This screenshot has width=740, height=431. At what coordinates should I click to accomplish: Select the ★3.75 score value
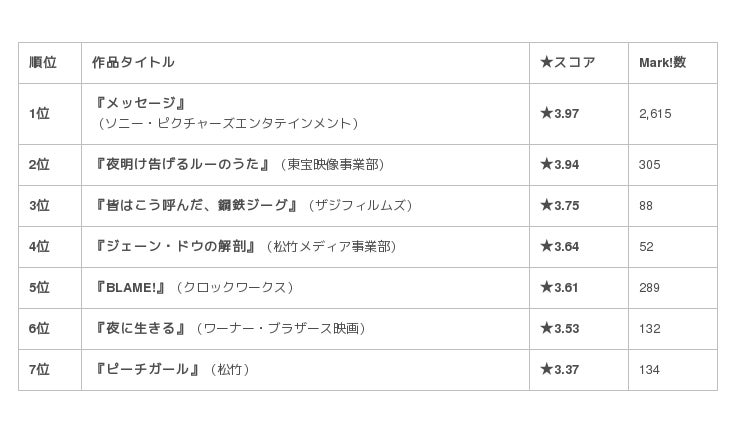559,205
